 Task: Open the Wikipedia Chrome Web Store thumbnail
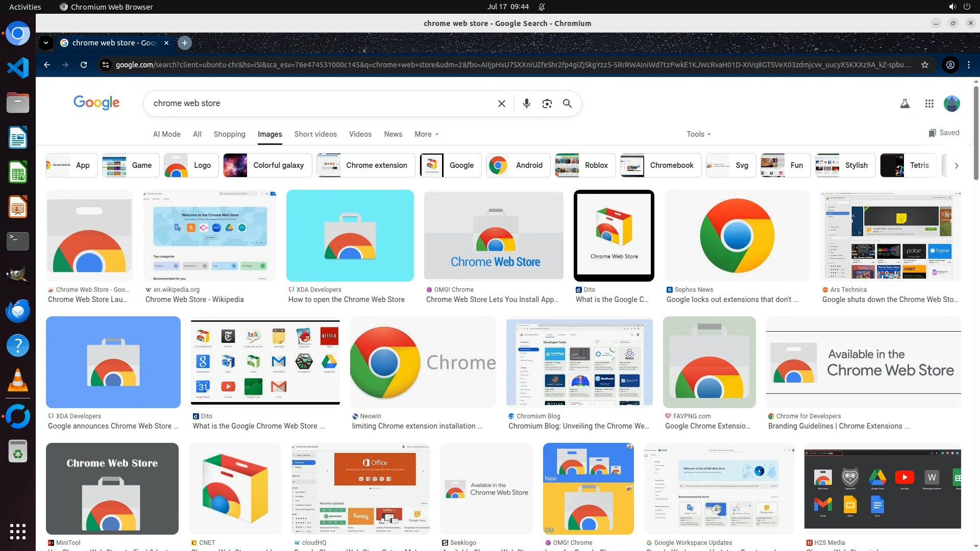209,236
